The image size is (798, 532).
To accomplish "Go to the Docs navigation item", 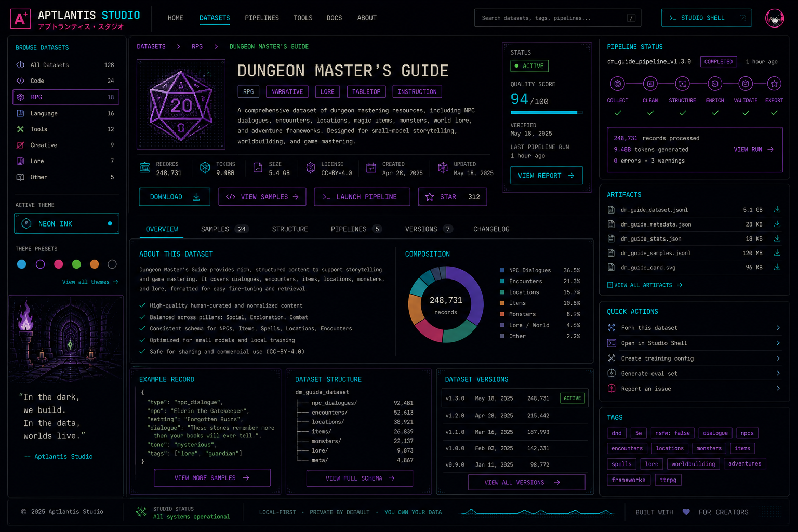I will click(334, 18).
